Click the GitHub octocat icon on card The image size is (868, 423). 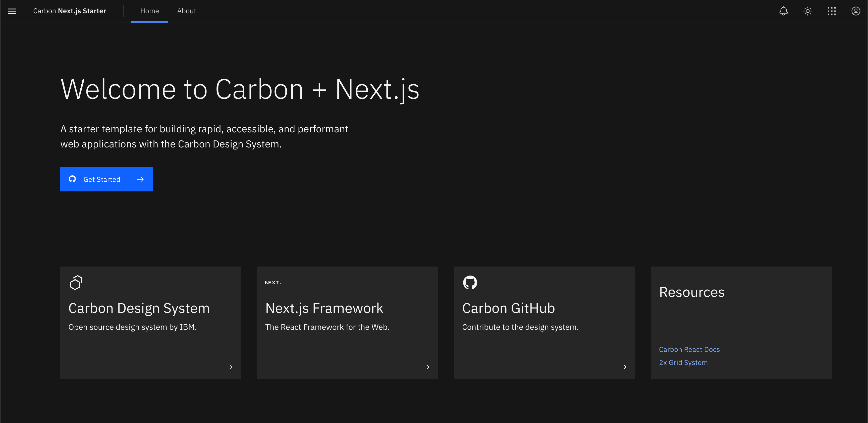click(x=470, y=282)
